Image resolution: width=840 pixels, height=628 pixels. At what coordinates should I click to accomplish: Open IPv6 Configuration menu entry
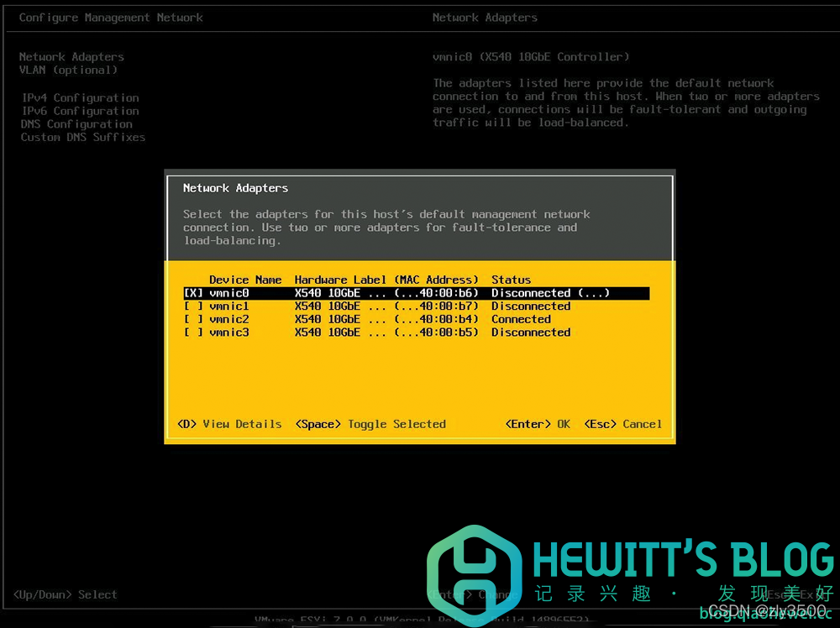tap(81, 112)
